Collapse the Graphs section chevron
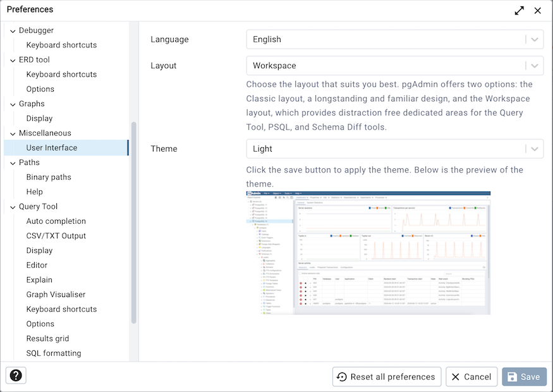 13,104
